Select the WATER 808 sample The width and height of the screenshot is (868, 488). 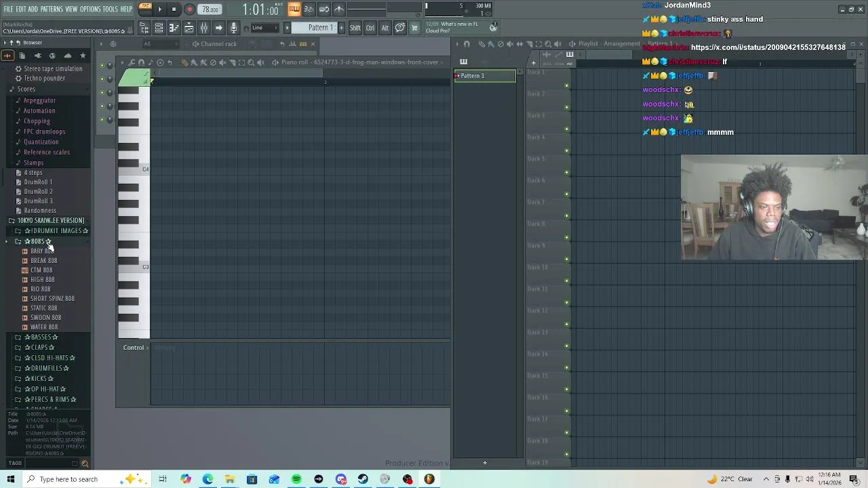[44, 327]
